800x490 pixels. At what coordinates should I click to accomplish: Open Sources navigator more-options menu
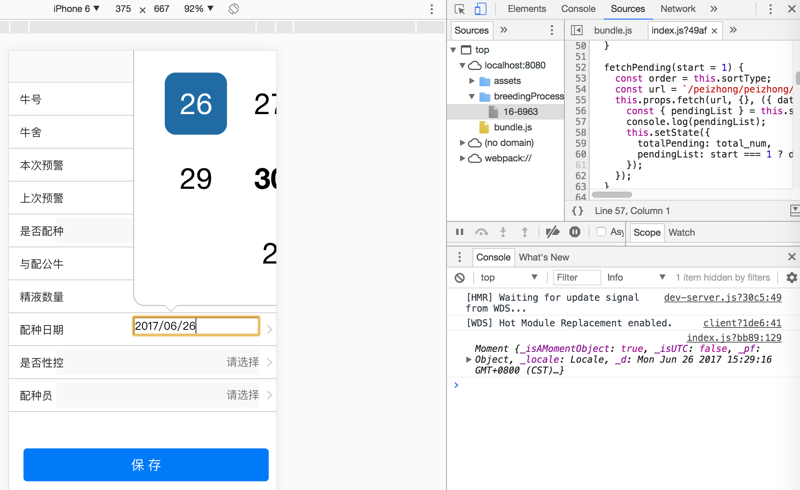(x=552, y=30)
